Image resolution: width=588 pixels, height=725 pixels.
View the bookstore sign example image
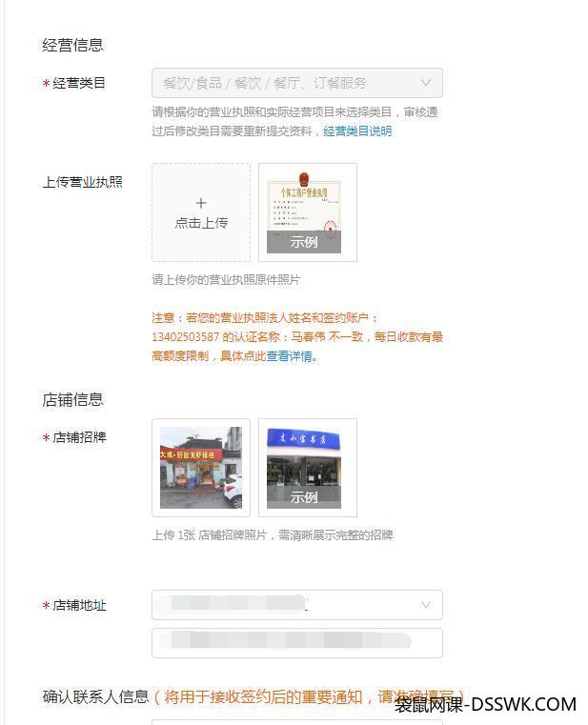pyautogui.click(x=308, y=468)
